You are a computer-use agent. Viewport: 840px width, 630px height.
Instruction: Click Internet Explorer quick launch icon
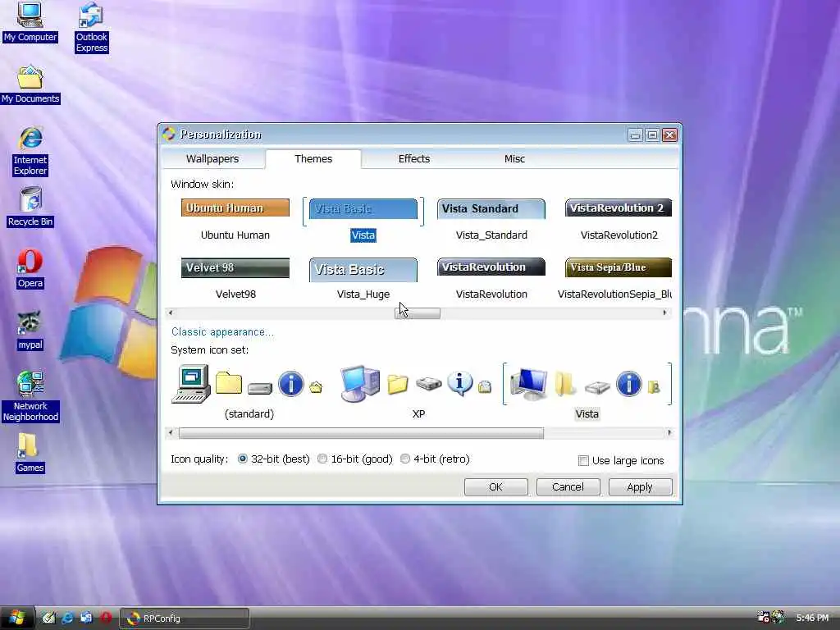(x=67, y=618)
